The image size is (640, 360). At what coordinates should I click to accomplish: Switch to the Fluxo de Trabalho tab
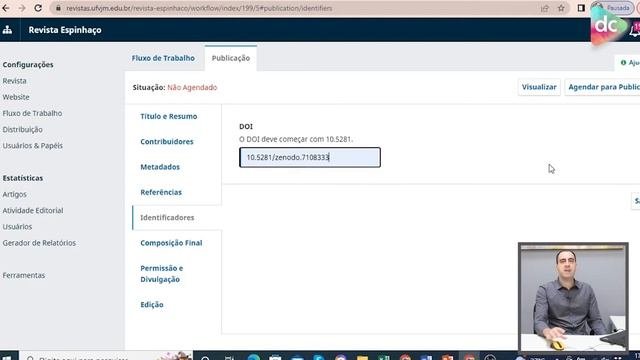(163, 58)
